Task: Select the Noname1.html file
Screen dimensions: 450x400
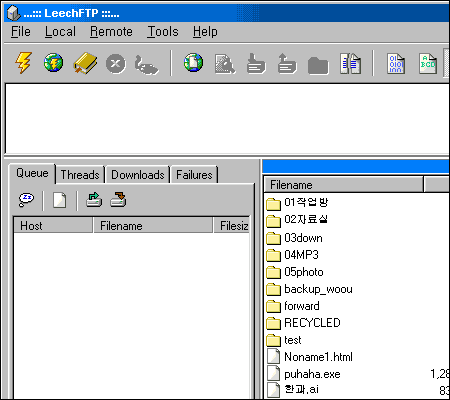Action: 310,357
